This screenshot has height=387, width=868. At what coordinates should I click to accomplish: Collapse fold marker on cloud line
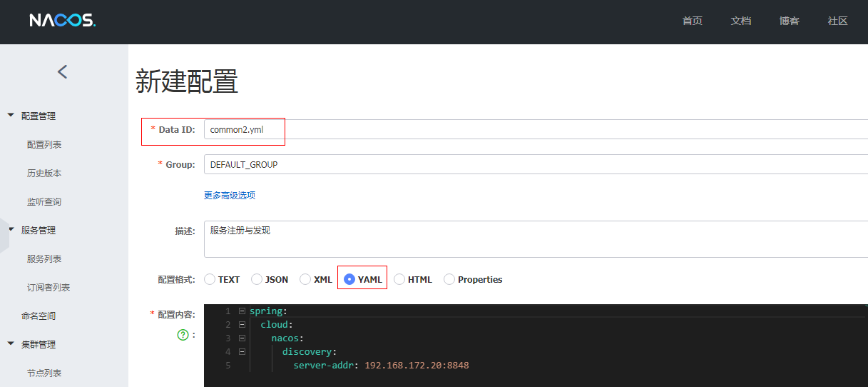242,324
